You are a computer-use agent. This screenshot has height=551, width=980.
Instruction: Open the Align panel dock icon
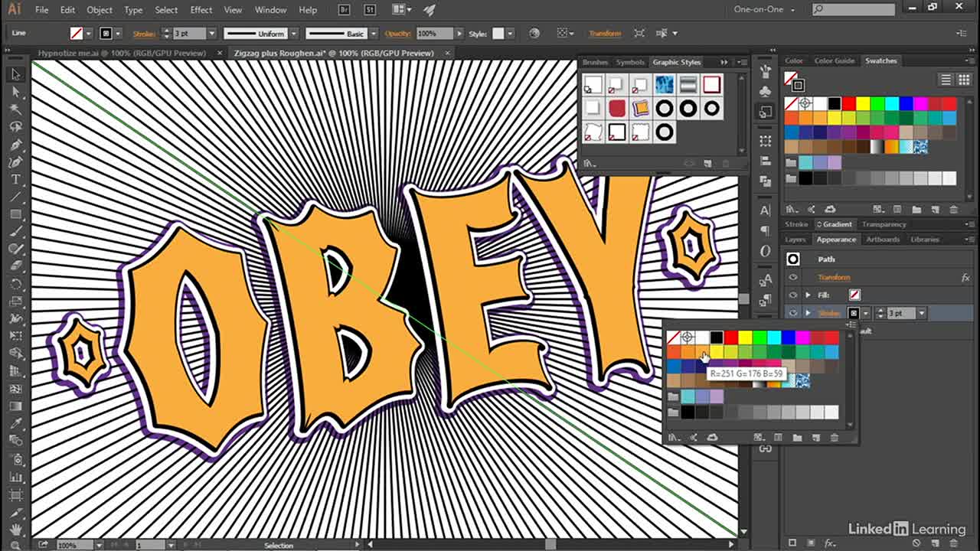766,161
